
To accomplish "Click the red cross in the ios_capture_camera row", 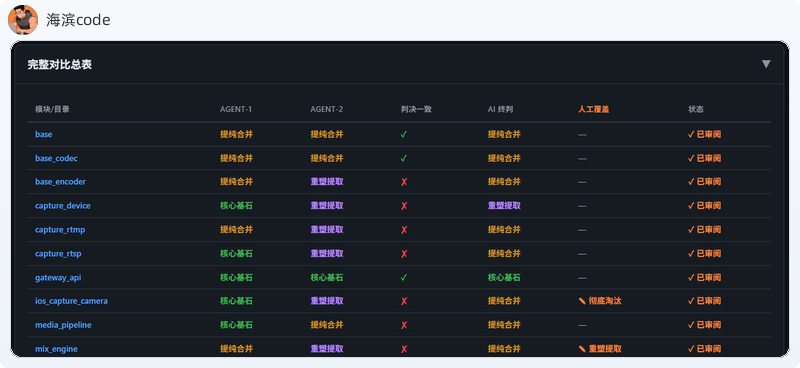I will (x=404, y=301).
